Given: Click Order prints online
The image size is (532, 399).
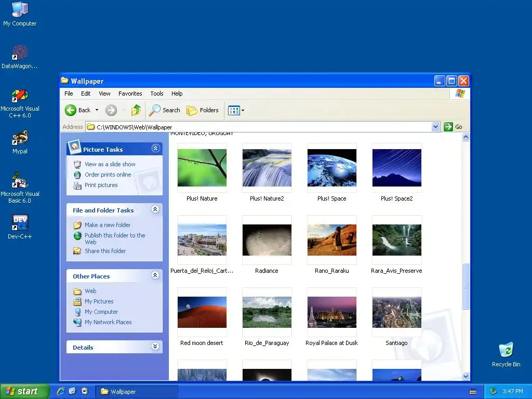Looking at the screenshot, I should tap(108, 175).
